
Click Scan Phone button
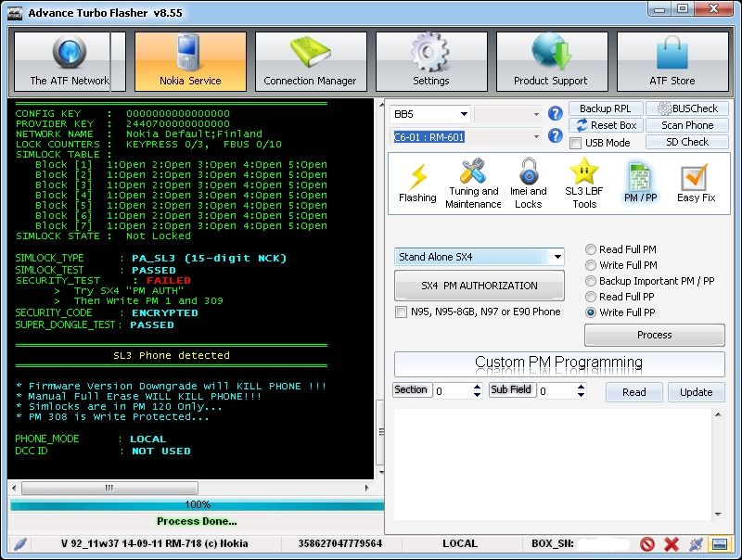tap(687, 125)
